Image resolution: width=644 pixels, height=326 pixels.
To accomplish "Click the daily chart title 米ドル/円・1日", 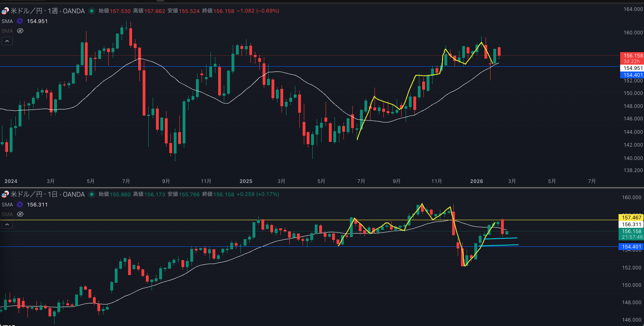I will (47, 194).
